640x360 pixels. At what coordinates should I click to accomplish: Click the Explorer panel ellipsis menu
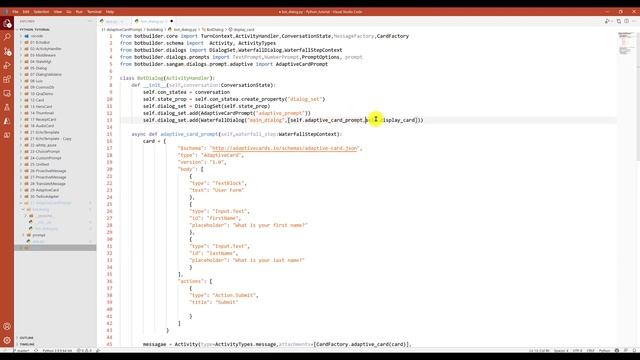[90, 21]
